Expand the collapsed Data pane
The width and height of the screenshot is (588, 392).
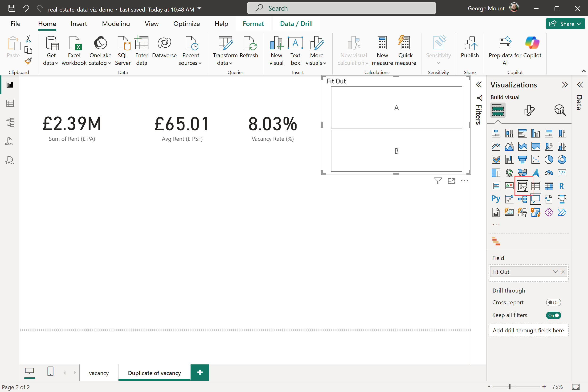(580, 85)
